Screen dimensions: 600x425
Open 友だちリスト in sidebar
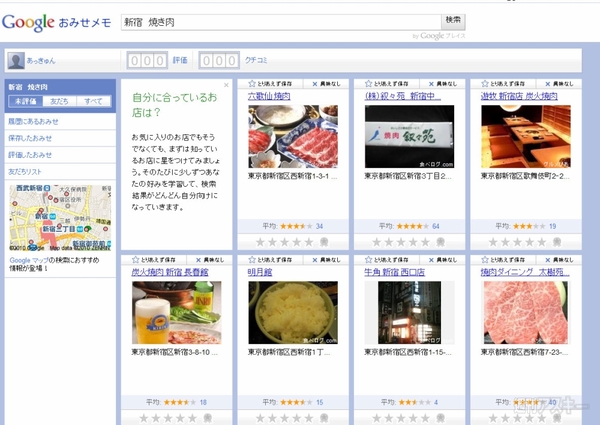(25, 172)
